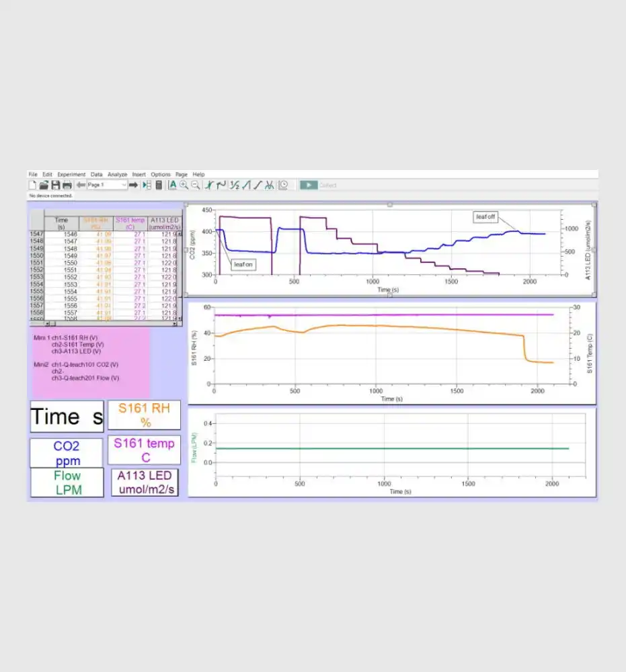Autoscale the graph with the A icon
This screenshot has width=626, height=672.
(173, 185)
